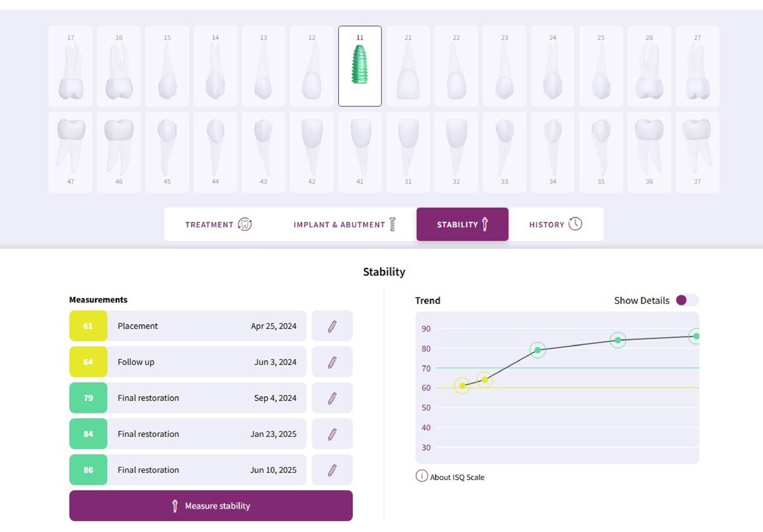Open the About ISQ Scale link
763x532 pixels.
457,477
